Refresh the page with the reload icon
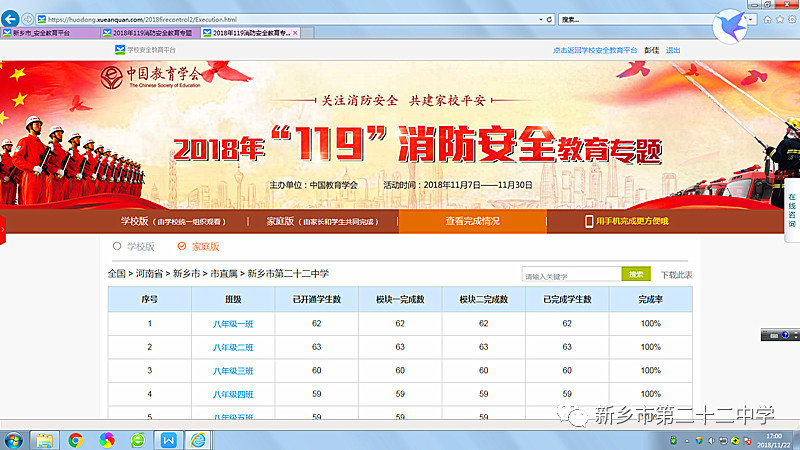Screen dimensions: 800x450 tap(549, 19)
